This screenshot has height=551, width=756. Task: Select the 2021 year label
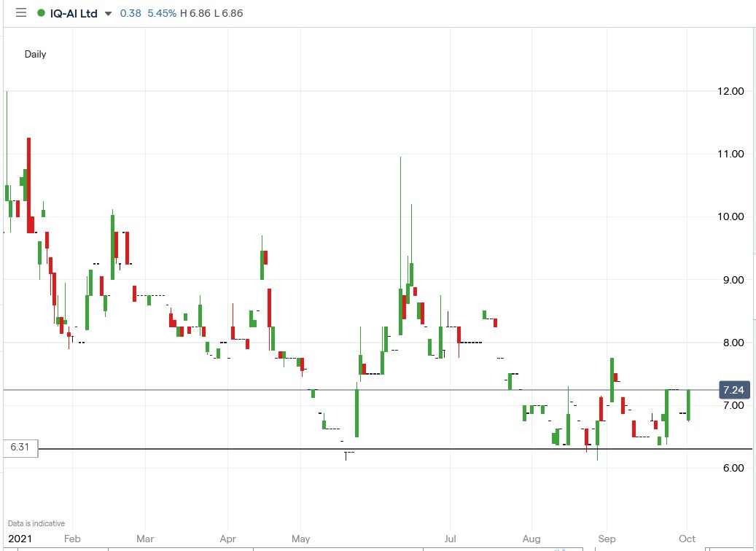(21, 539)
